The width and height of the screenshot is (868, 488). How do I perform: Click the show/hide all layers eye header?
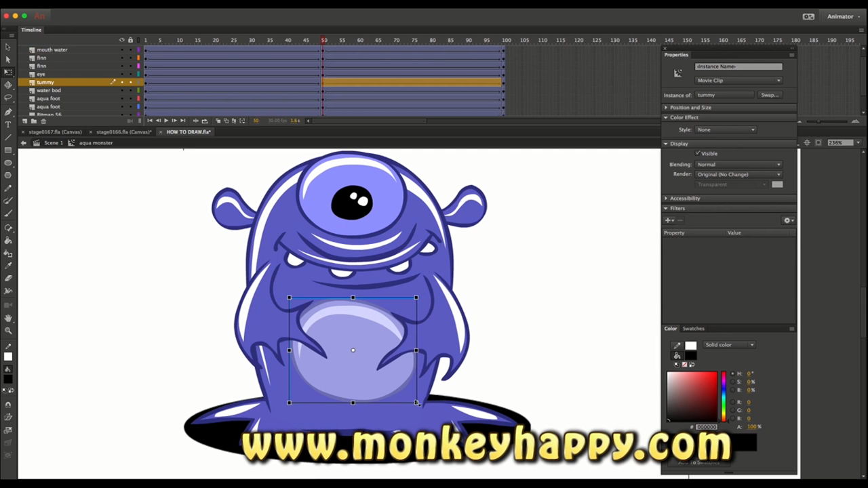pos(122,40)
